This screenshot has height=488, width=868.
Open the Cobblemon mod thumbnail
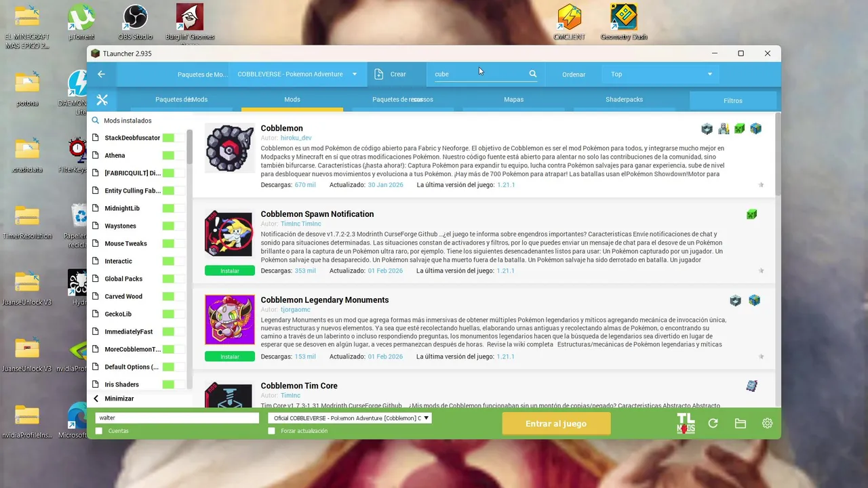tap(230, 148)
